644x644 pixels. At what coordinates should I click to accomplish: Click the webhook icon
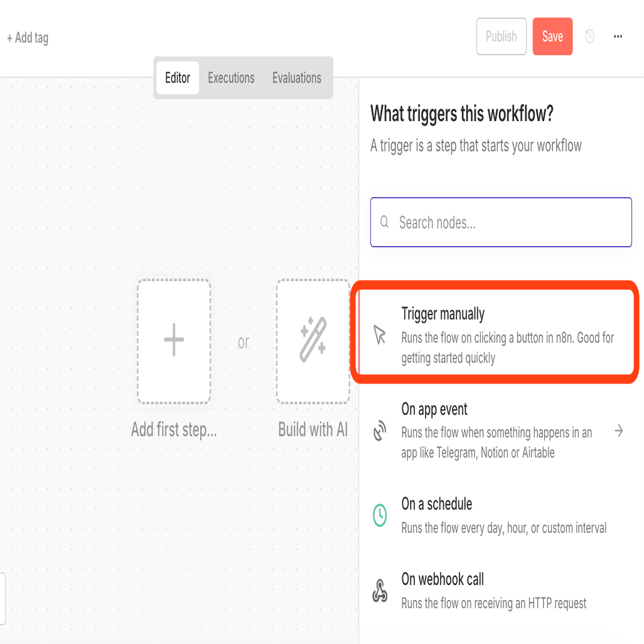pos(380,591)
